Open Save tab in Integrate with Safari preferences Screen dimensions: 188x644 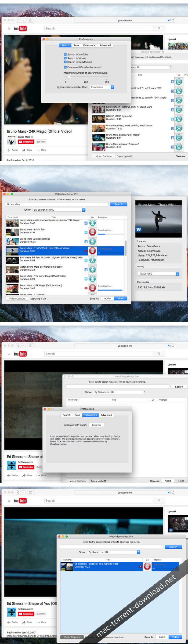pyautogui.click(x=78, y=415)
